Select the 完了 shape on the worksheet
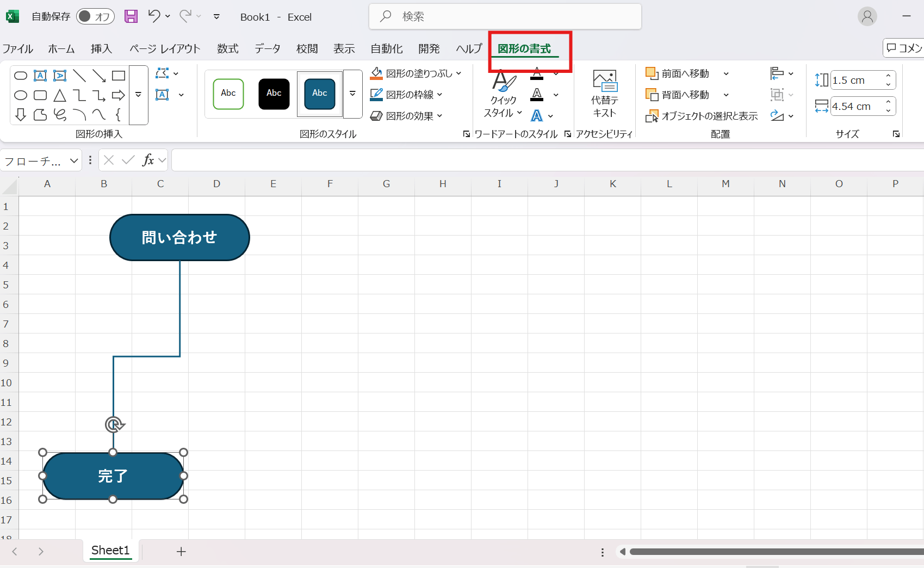Image resolution: width=924 pixels, height=568 pixels. click(113, 476)
